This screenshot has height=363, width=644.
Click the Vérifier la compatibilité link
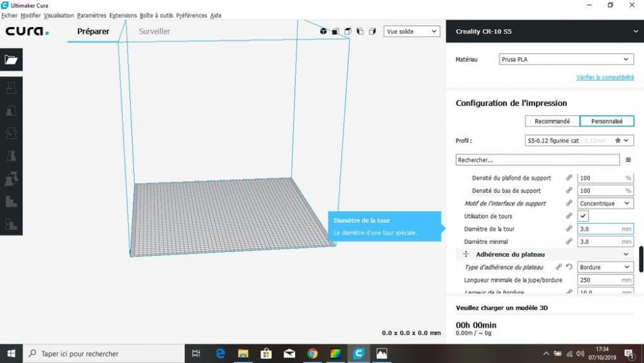(605, 77)
